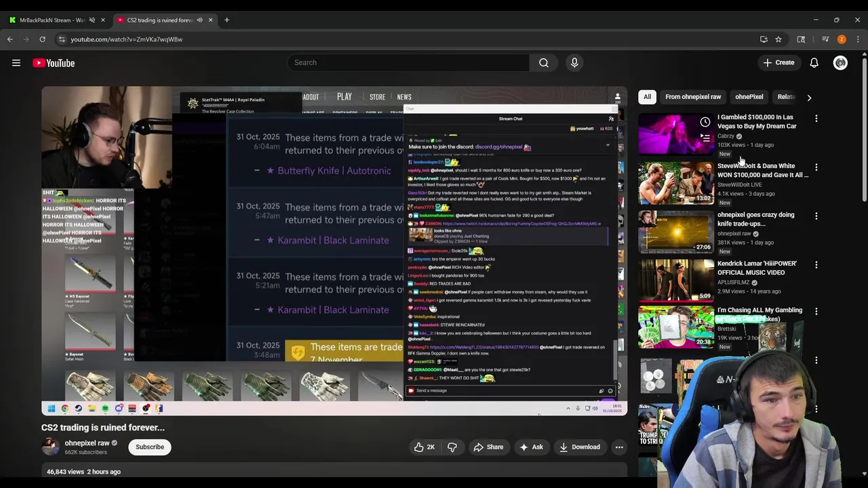Select the From ohnepixel raw chip

click(x=693, y=97)
